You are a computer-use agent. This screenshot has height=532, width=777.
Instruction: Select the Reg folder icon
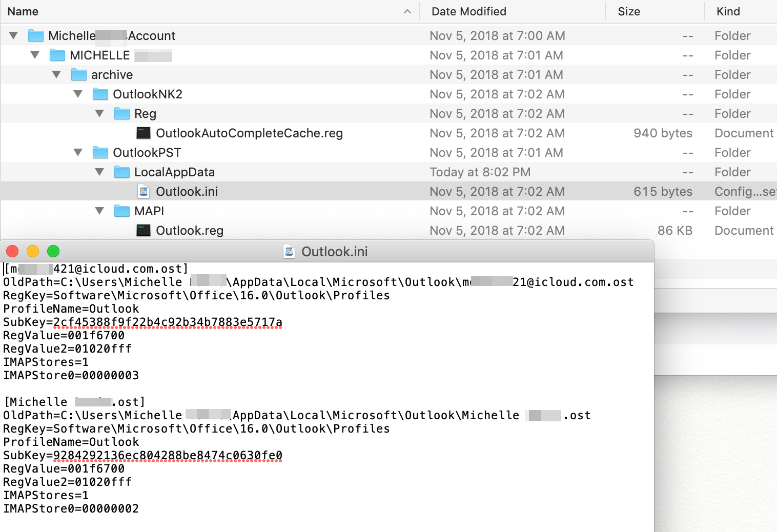(121, 113)
